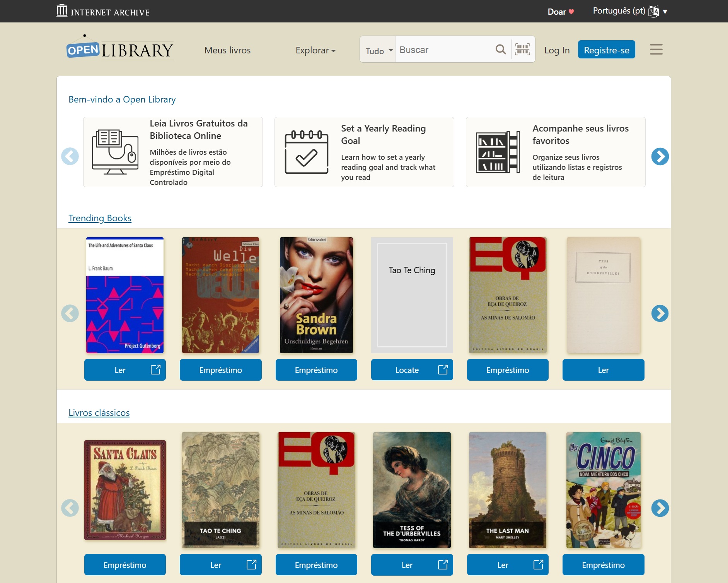Open the Português (pt) language selector

[630, 11]
